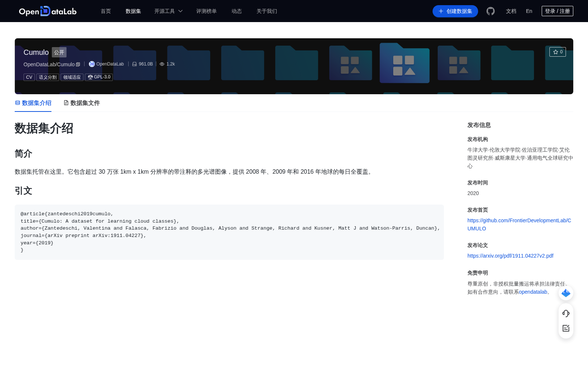Viewport: 588px width, 368px height.
Task: Click the OpenDataLab publisher avatar
Action: tap(92, 64)
